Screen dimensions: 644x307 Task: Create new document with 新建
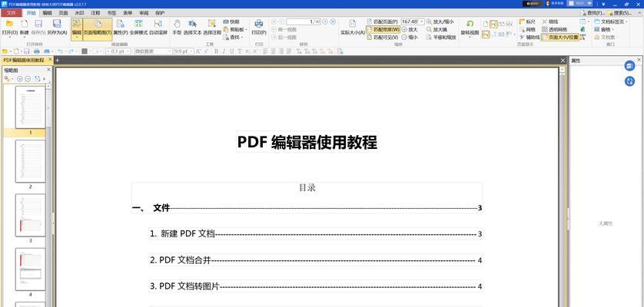(25, 27)
